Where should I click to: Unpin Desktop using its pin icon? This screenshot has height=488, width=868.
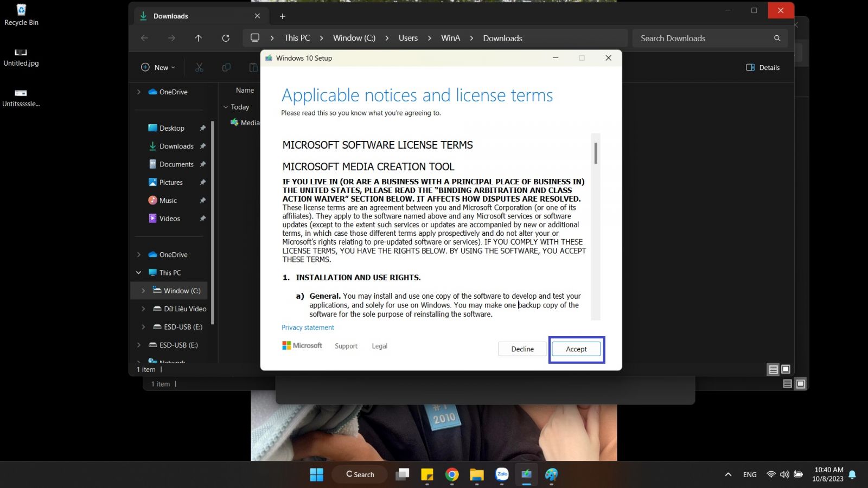coord(202,128)
